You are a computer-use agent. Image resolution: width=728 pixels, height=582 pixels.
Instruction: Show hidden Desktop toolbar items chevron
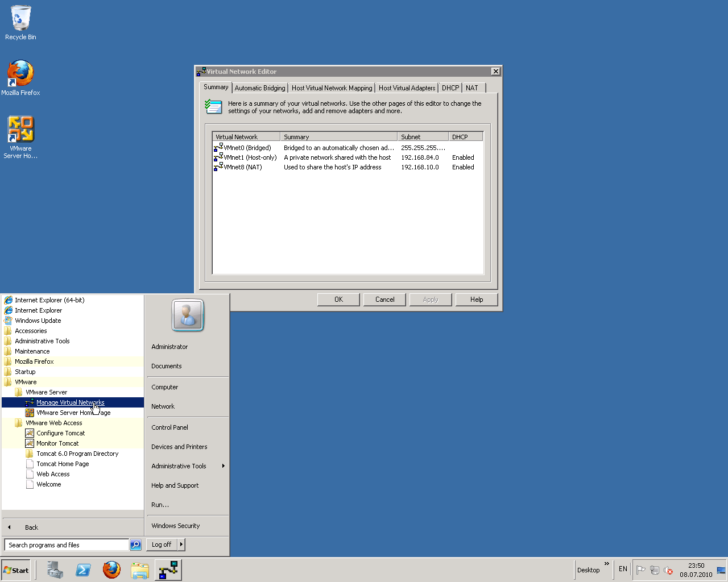[x=606, y=564]
